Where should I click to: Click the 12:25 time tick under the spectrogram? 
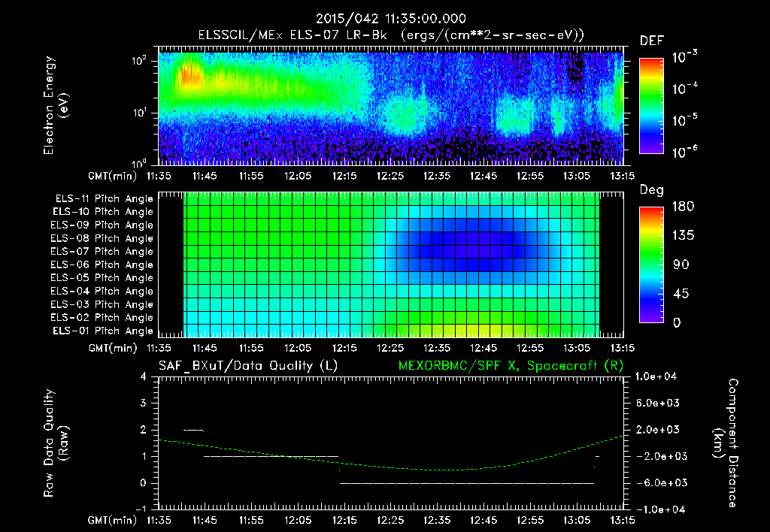click(x=390, y=176)
